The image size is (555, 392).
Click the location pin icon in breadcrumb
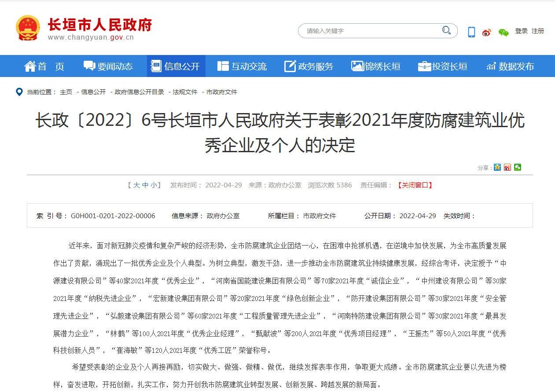[19, 92]
